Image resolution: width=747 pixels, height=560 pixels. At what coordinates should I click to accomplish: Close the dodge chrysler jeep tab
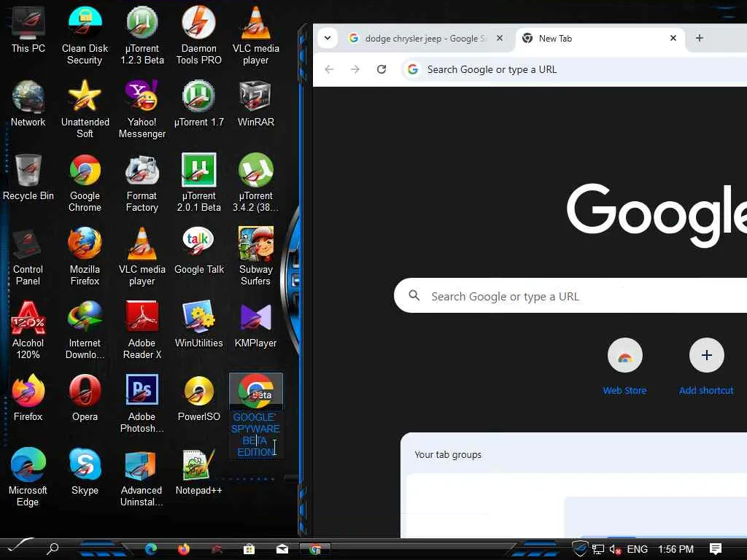[499, 38]
